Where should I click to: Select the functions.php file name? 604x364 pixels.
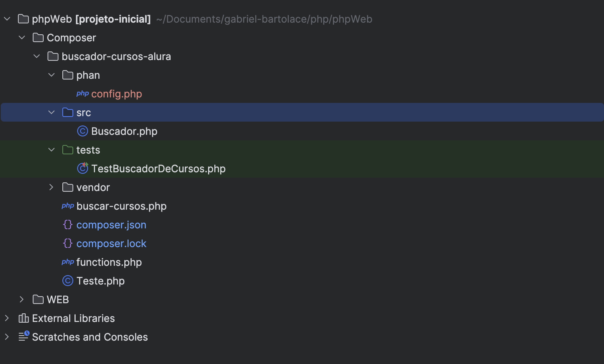coord(109,262)
